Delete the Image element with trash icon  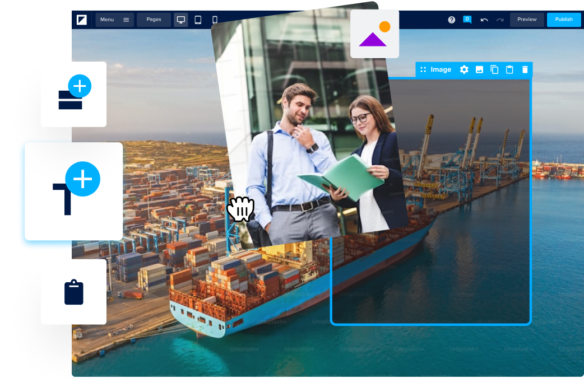click(x=525, y=69)
